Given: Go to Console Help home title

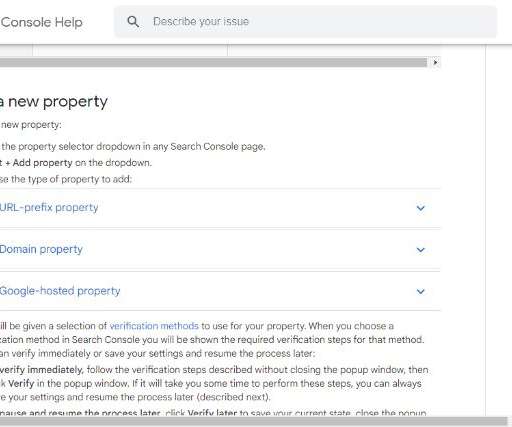Looking at the screenshot, I should (x=41, y=22).
